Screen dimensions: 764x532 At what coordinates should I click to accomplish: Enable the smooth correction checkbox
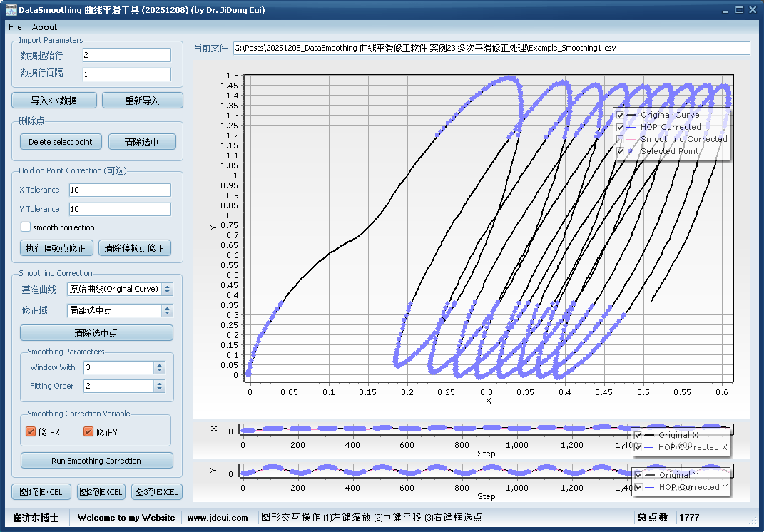coord(26,227)
